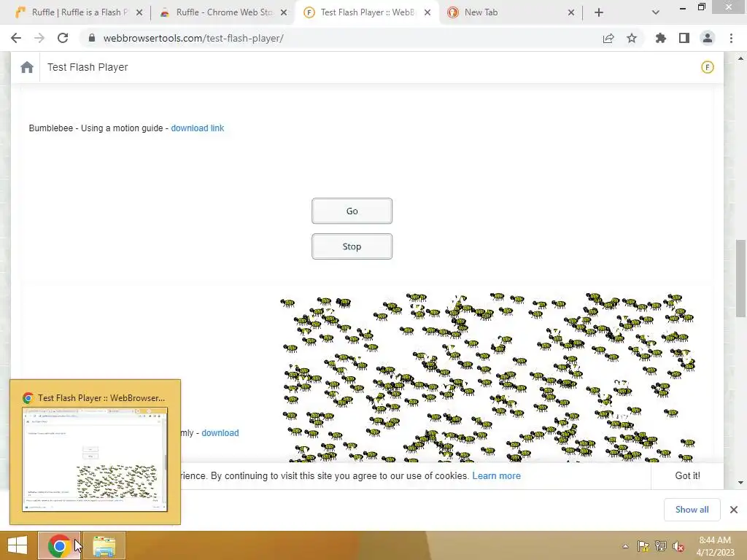
Task: Share this page icon
Action: pyautogui.click(x=608, y=38)
